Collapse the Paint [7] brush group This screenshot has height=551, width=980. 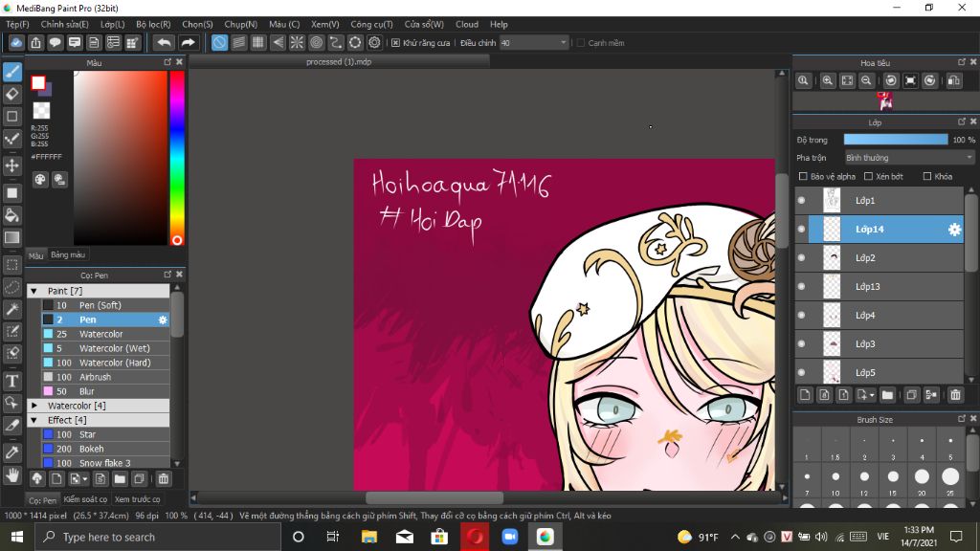[x=34, y=291]
